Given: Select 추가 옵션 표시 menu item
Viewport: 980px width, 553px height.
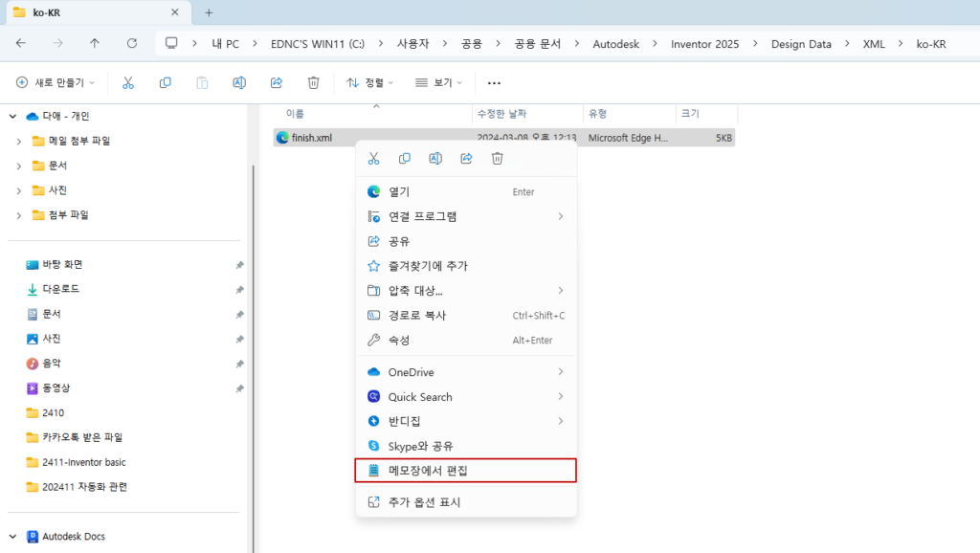Looking at the screenshot, I should tap(466, 501).
